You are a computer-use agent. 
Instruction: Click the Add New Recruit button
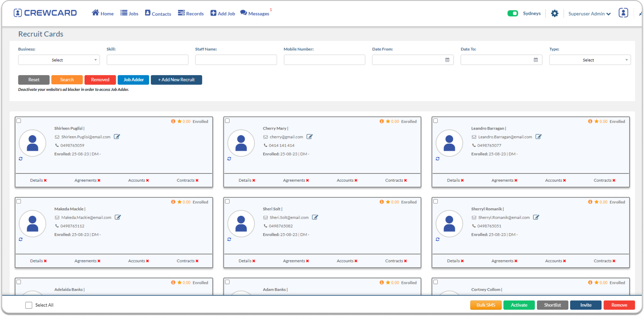click(176, 80)
